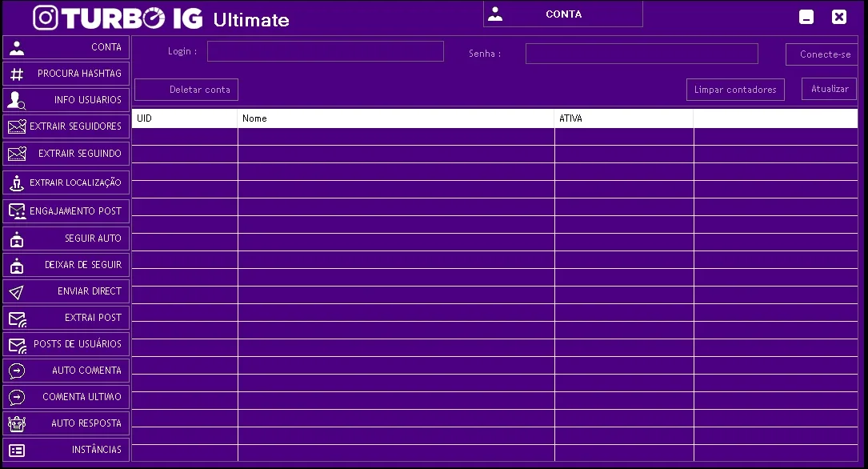Screen dimensions: 868x469
Task: Select EXTRAIR SEGUIDORES from the sidebar
Action: pyautogui.click(x=66, y=126)
